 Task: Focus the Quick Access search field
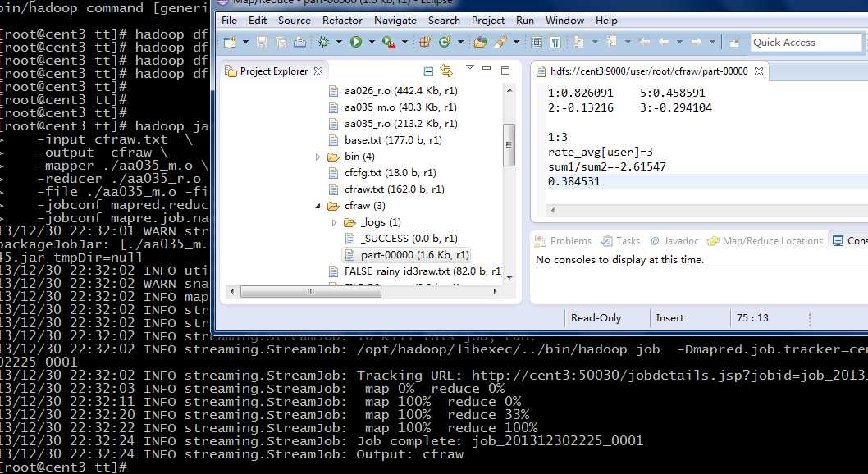point(806,42)
